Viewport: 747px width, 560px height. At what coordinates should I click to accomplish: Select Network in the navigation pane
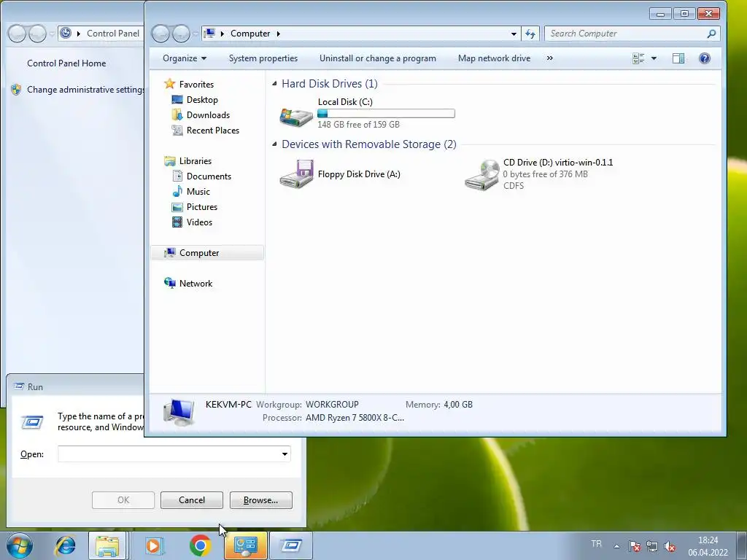(196, 284)
